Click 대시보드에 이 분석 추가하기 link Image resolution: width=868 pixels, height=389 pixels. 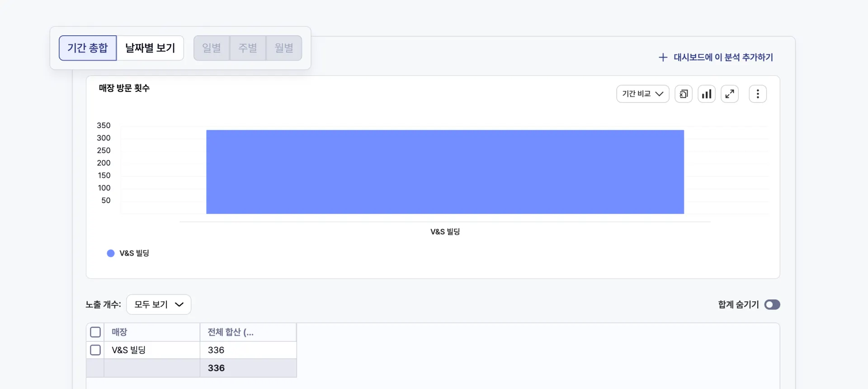tap(723, 57)
